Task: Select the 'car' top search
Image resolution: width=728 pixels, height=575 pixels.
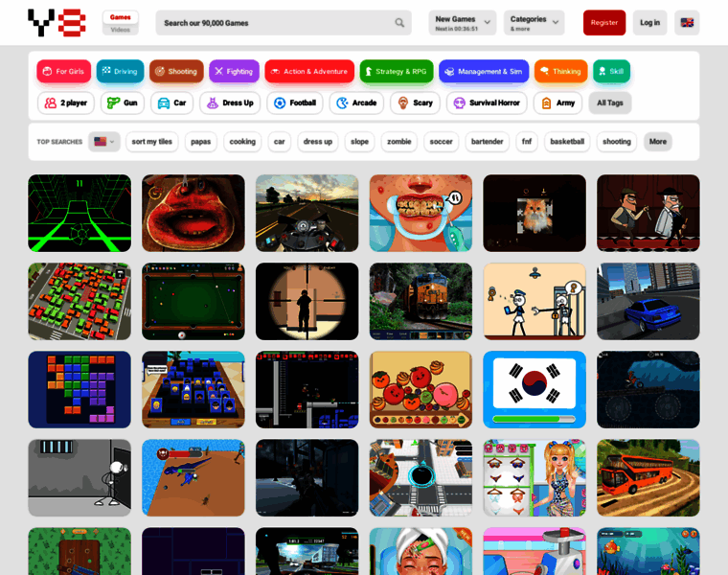Action: point(280,142)
